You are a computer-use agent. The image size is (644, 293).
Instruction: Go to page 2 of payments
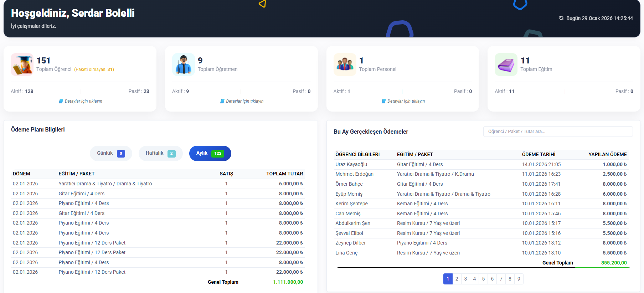457,279
